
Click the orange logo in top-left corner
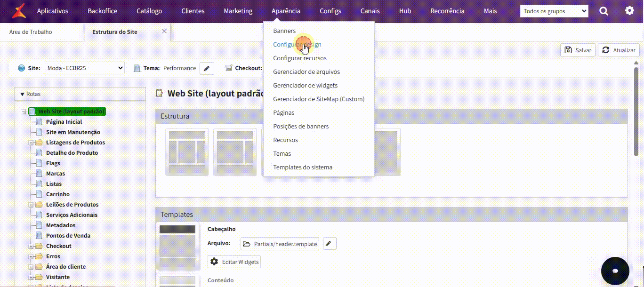click(19, 10)
